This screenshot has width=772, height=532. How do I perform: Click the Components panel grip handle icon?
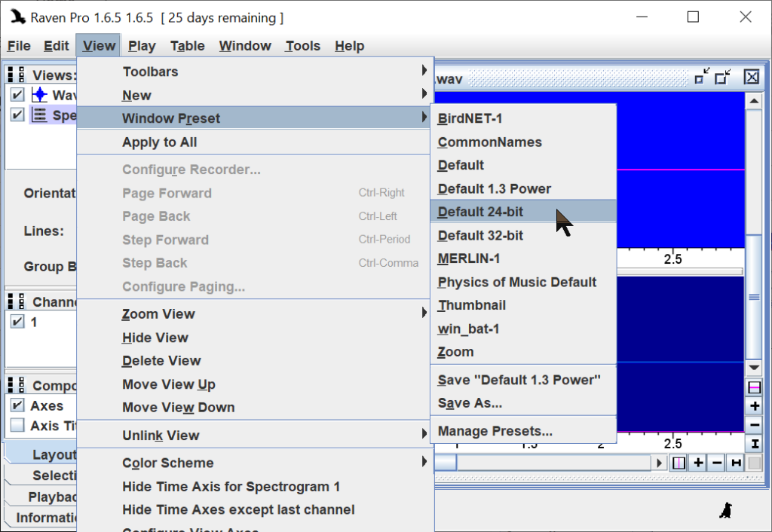point(16,385)
